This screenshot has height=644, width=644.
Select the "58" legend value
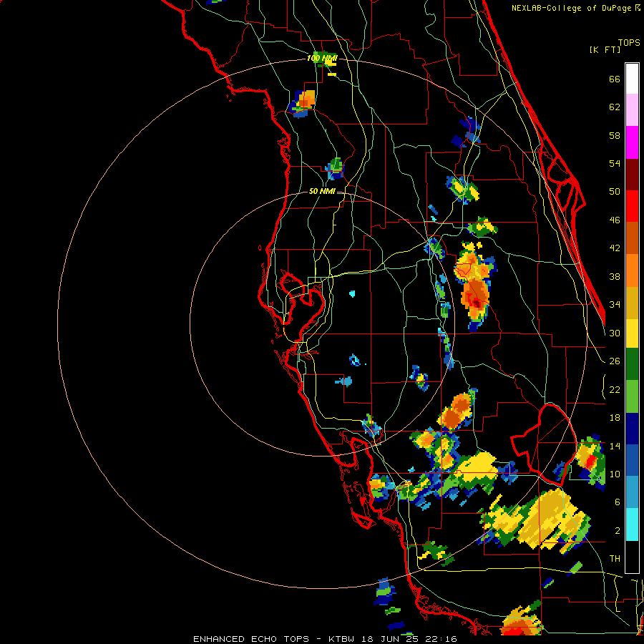point(615,135)
